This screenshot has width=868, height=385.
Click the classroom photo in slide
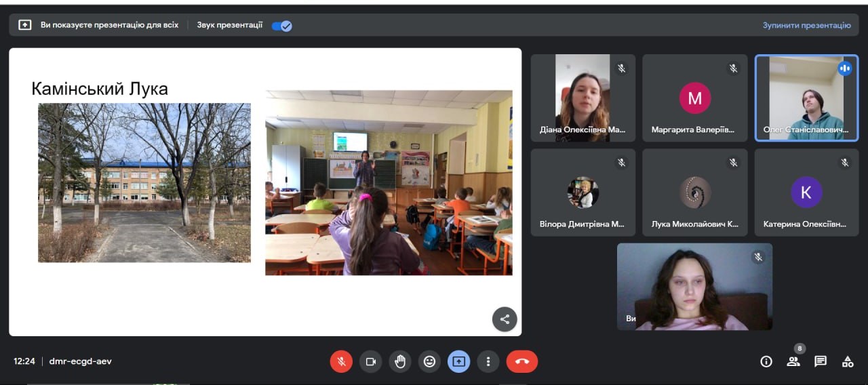click(389, 183)
